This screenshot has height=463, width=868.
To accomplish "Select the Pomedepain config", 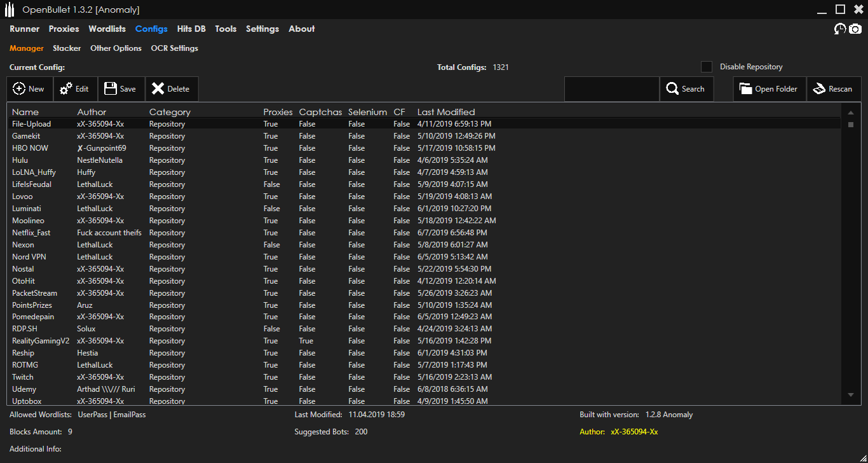I will coord(425,317).
